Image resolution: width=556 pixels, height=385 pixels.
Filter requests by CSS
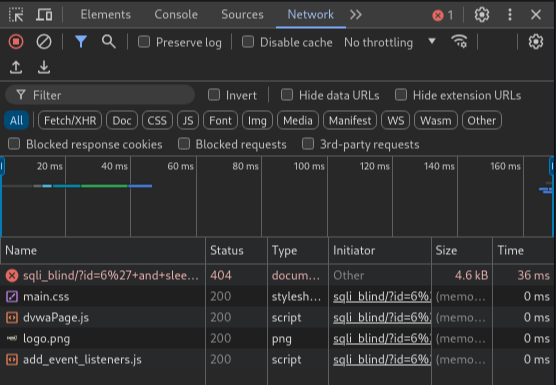[x=157, y=121]
